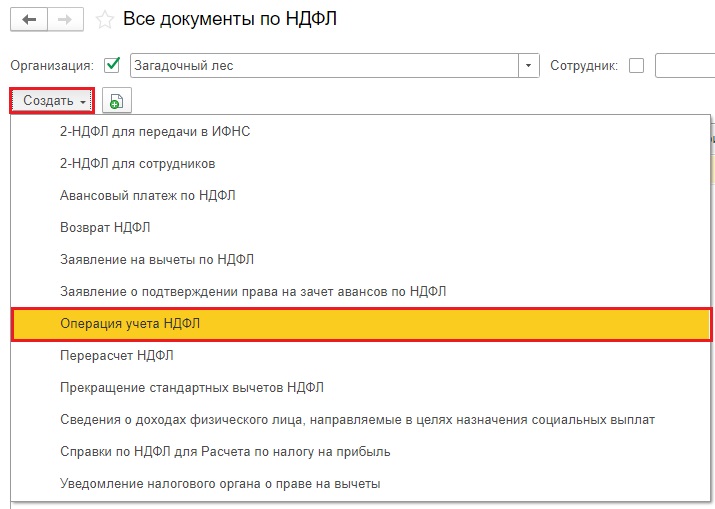Select 2-НДФЛ для сотрудников
This screenshot has height=509, width=715.
(360, 163)
